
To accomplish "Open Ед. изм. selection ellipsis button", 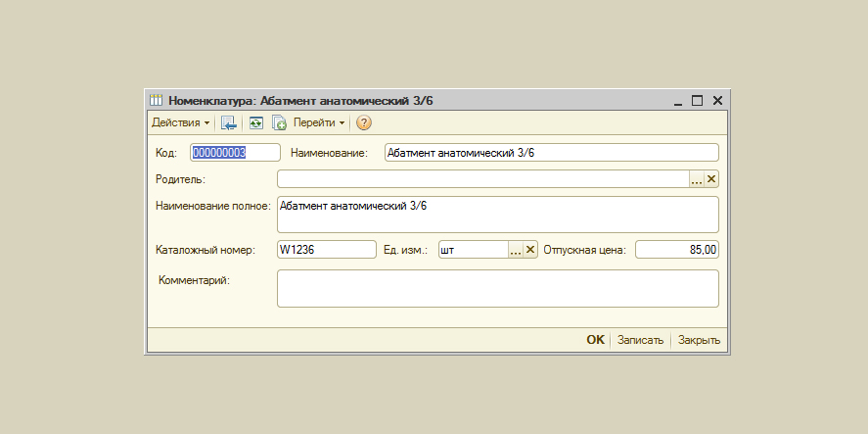I will [x=516, y=250].
